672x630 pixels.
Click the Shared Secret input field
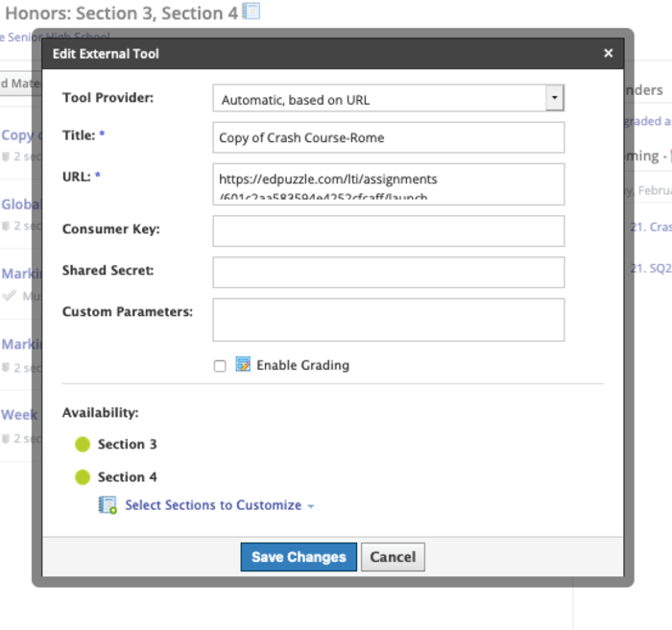(388, 272)
